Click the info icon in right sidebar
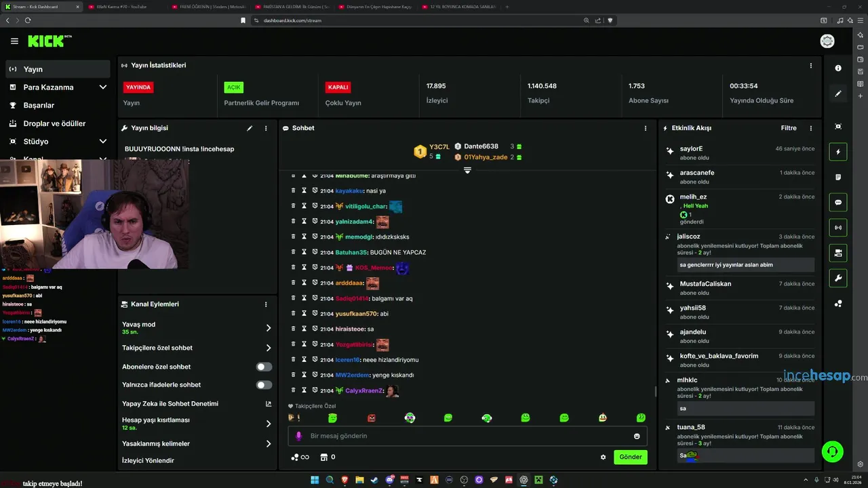The width and height of the screenshot is (868, 488). click(838, 68)
